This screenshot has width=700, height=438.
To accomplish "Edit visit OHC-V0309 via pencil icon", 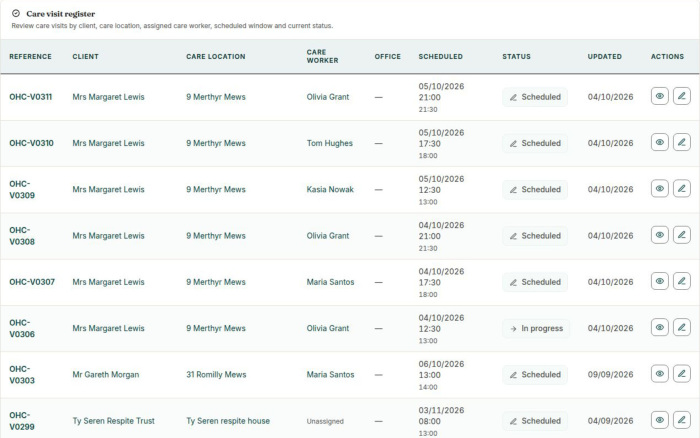I will [682, 188].
